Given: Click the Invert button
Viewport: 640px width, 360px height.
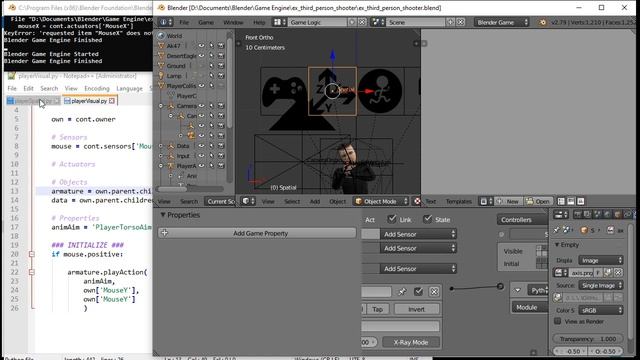Looking at the screenshot, I should tap(416, 309).
